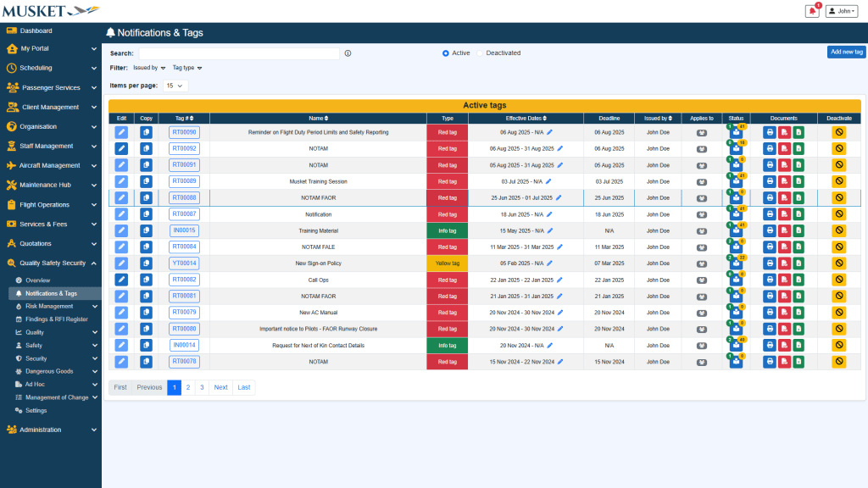Deactivate the New AC Manual tag
The width and height of the screenshot is (868, 488).
click(839, 313)
